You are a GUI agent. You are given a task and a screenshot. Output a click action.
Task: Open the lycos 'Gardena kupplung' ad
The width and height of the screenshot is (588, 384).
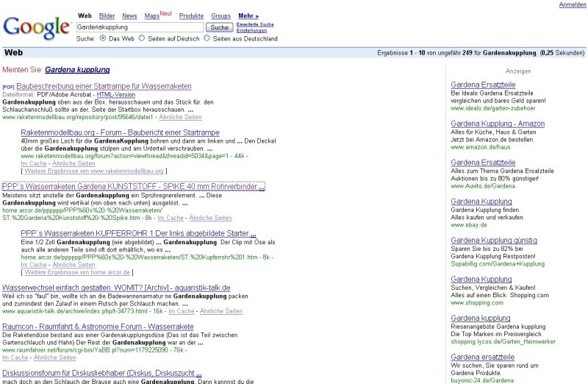point(481,318)
